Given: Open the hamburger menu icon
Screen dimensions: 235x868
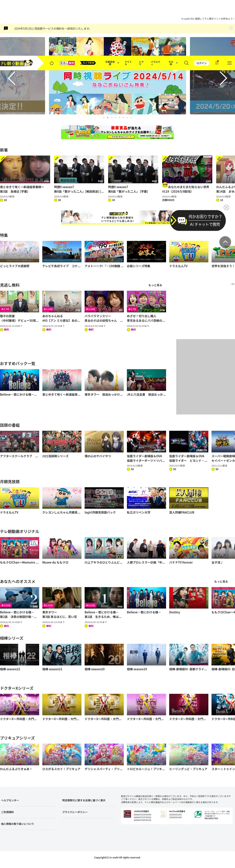Looking at the screenshot, I should [229, 63].
